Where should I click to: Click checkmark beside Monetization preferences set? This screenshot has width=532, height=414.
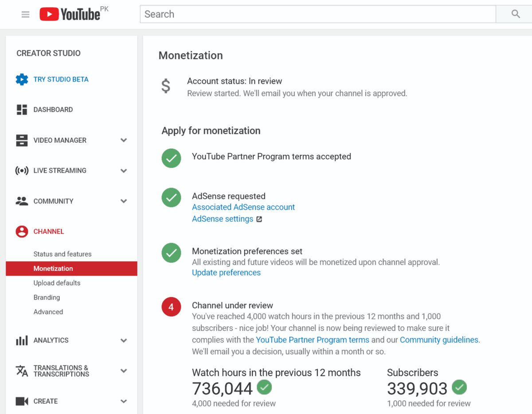pyautogui.click(x=171, y=253)
